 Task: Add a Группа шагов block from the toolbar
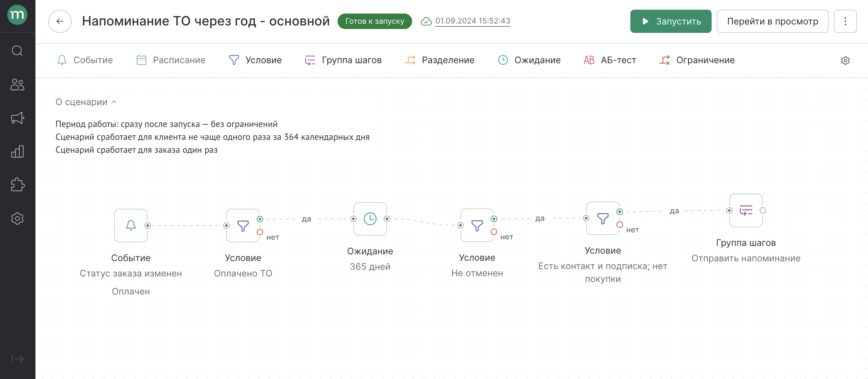tap(343, 60)
